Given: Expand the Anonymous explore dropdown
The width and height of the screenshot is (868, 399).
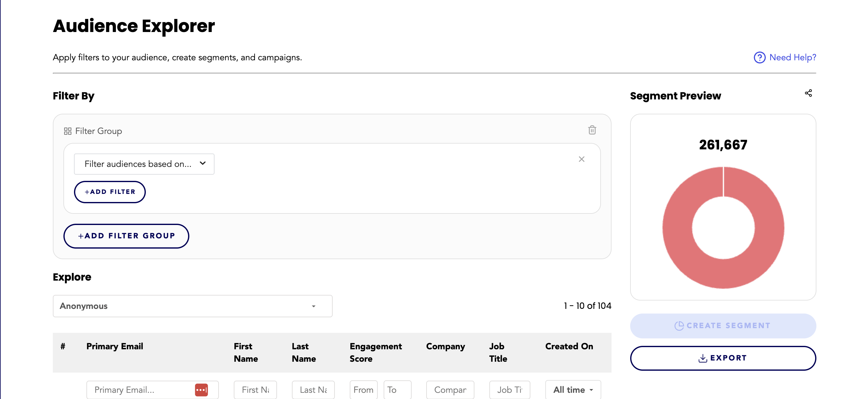Looking at the screenshot, I should (192, 306).
